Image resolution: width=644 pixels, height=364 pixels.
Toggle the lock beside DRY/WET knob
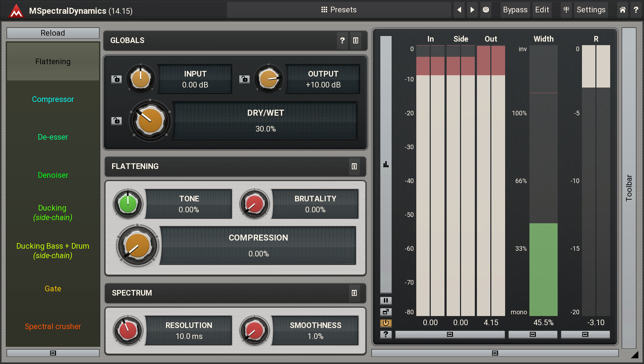(x=116, y=121)
